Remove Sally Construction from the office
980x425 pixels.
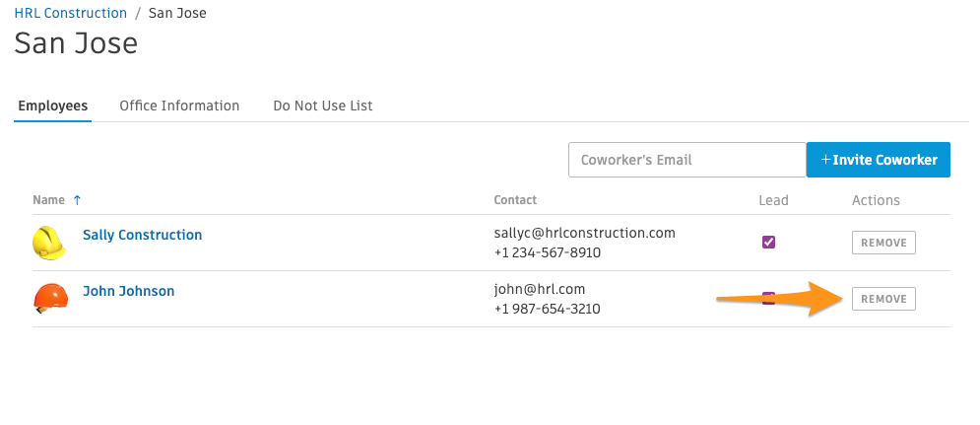[x=883, y=243]
